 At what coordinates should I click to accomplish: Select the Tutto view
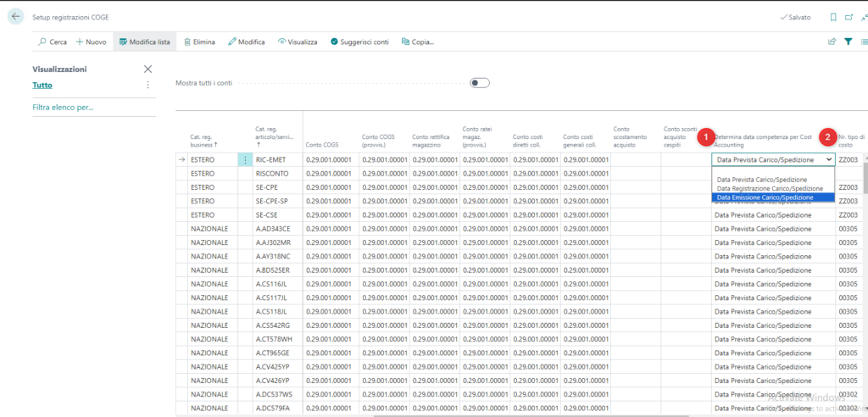click(x=42, y=86)
